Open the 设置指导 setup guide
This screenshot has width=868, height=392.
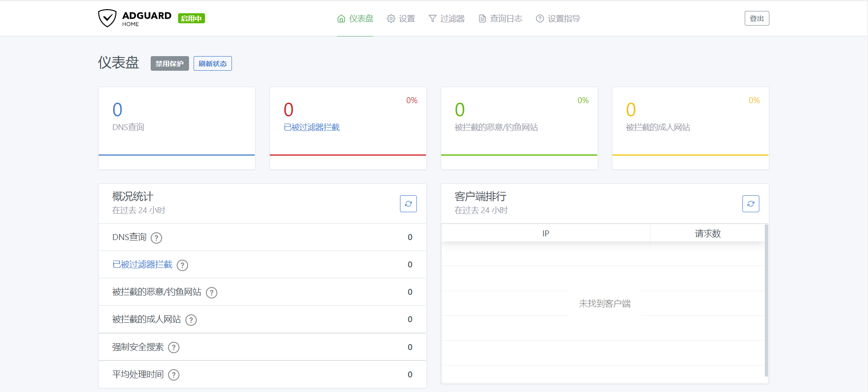pyautogui.click(x=558, y=19)
